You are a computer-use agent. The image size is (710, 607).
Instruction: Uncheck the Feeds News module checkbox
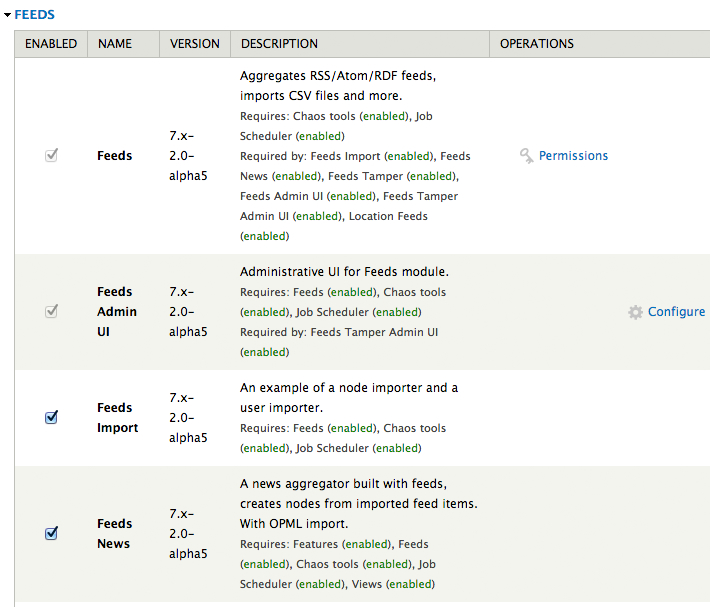click(51, 534)
